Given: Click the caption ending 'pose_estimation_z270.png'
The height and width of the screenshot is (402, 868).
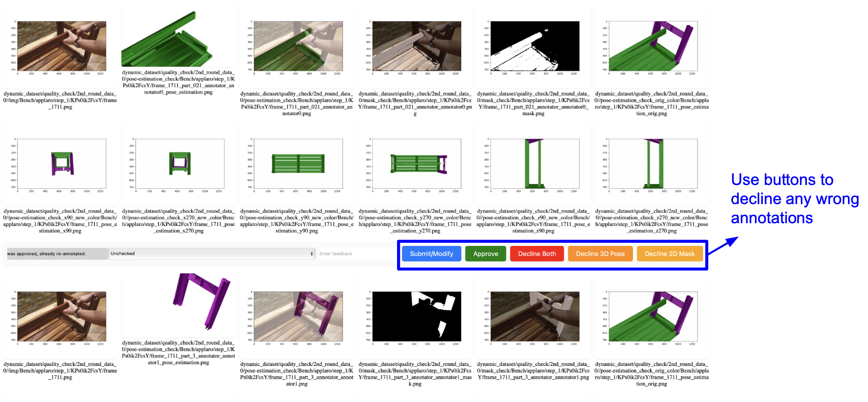Looking at the screenshot, I should click(x=652, y=221).
